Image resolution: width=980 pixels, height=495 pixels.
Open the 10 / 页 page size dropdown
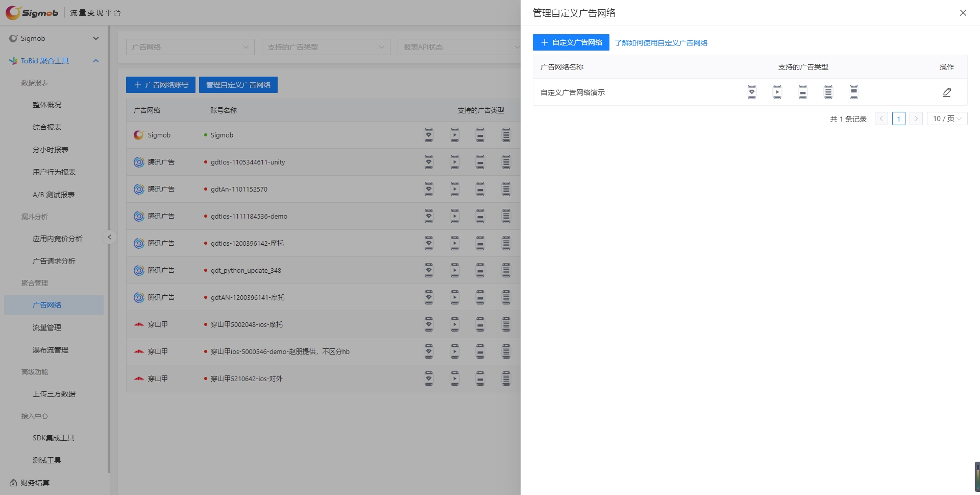coord(947,119)
